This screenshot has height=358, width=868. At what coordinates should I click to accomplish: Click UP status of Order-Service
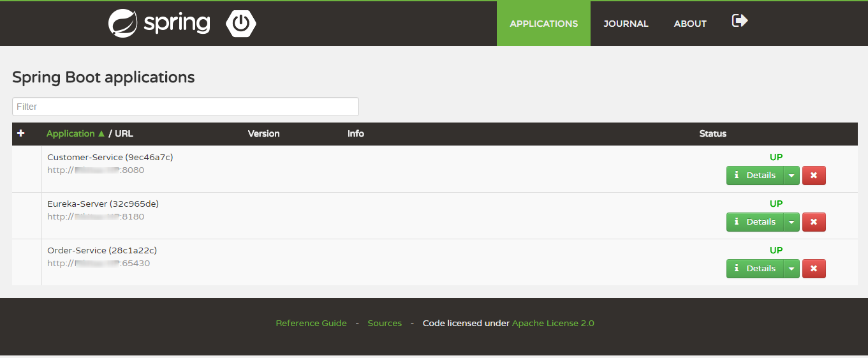coord(776,250)
